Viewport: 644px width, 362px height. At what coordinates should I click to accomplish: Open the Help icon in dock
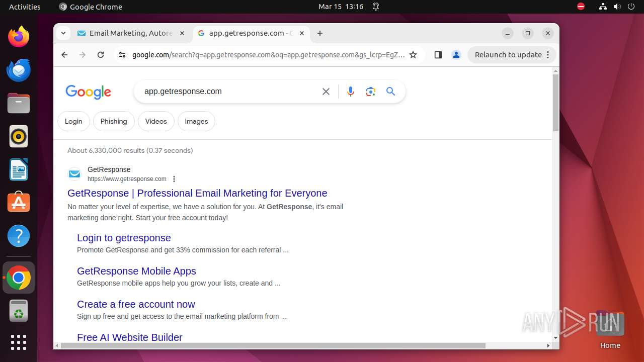pyautogui.click(x=19, y=236)
